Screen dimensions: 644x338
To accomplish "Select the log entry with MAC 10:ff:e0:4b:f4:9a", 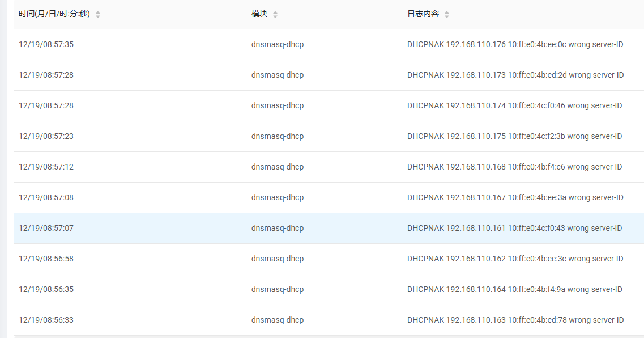I will tap(514, 290).
